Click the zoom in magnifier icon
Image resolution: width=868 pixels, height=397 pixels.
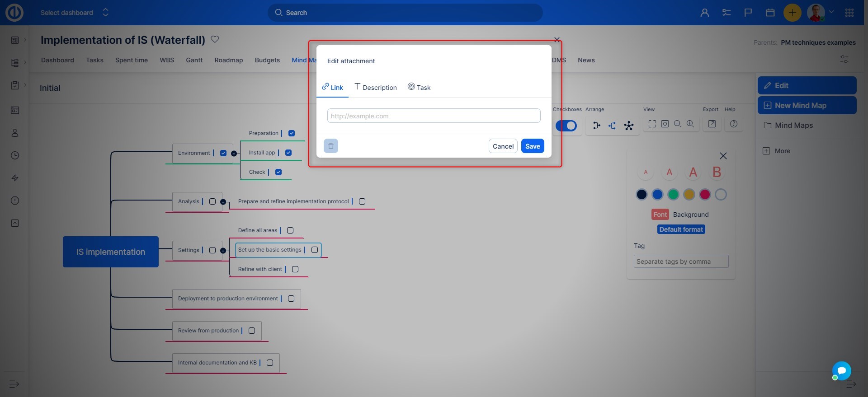tap(690, 124)
